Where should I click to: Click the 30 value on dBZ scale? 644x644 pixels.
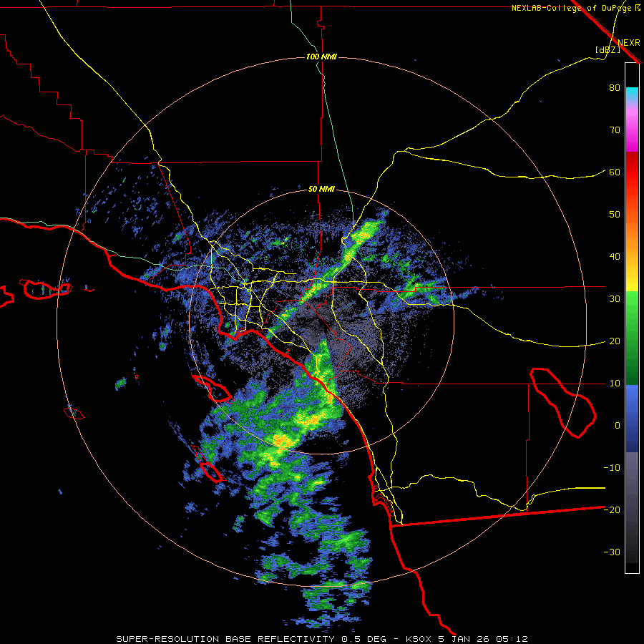click(615, 299)
